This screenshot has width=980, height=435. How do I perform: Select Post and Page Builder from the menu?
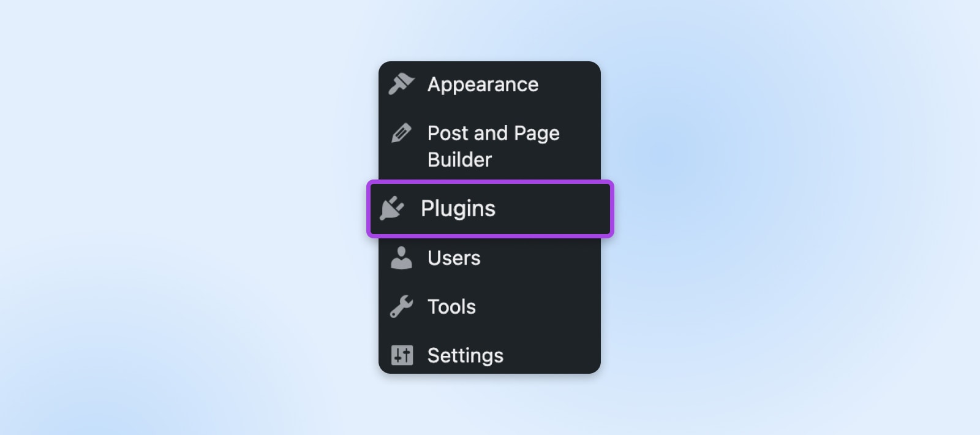(493, 146)
